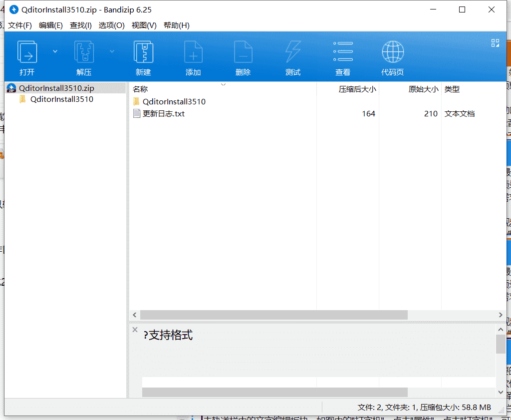Click compressed size value 164
The image size is (511, 420).
[369, 113]
